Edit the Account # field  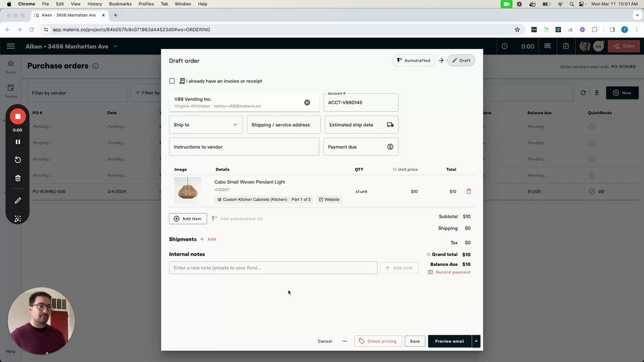point(361,103)
